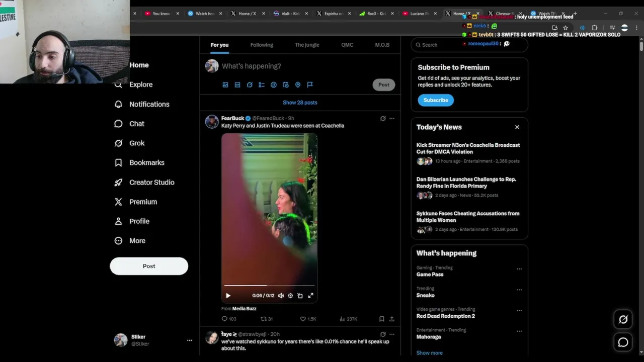Open Grok in the left navigation

tap(129, 143)
